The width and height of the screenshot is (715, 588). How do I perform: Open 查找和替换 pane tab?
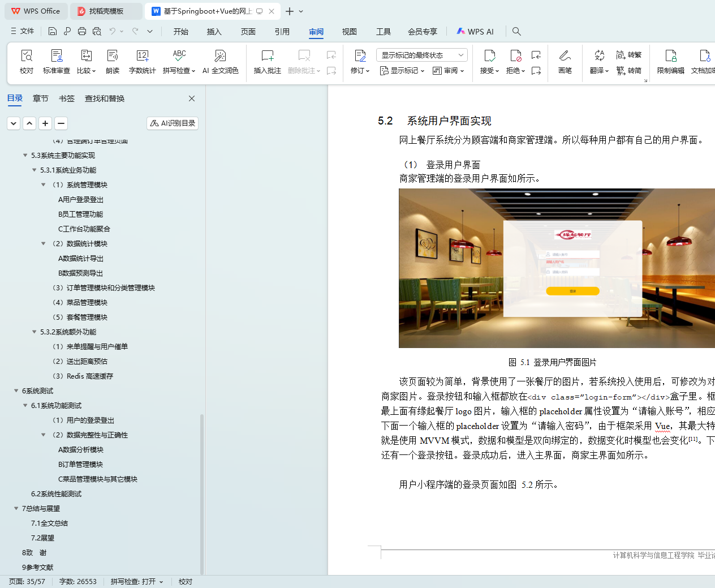tap(105, 98)
